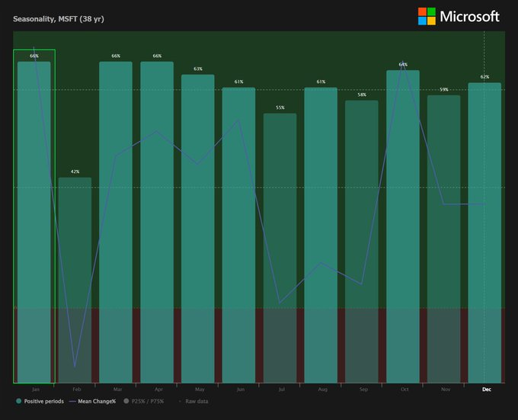Click the 63% label above the May bar
This screenshot has width=518, height=420.
pos(198,69)
